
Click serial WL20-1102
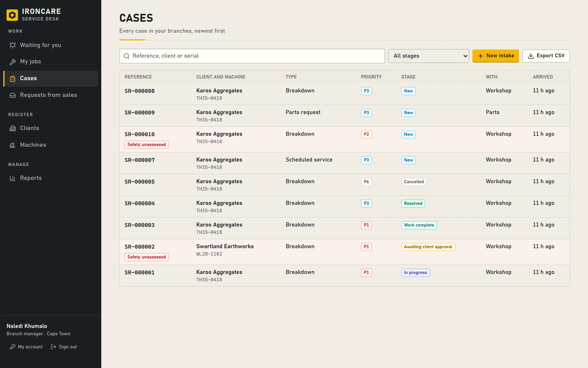[x=209, y=254]
